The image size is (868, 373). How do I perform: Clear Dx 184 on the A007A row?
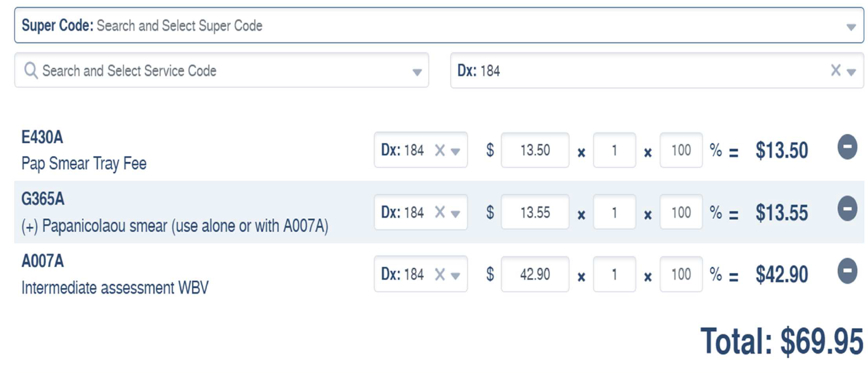[440, 274]
